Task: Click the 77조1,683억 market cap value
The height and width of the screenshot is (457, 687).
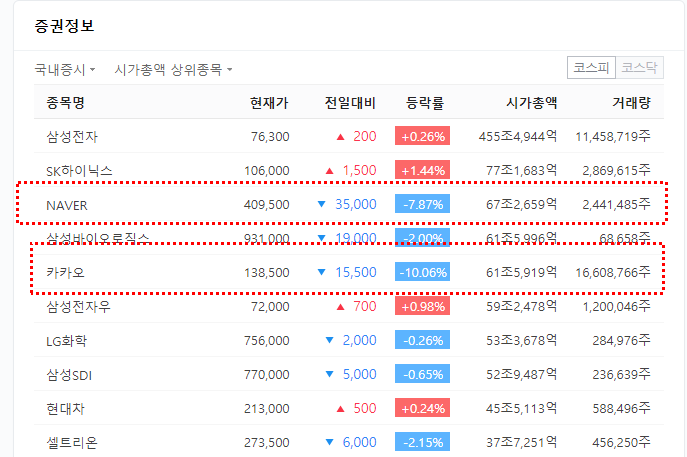Action: click(x=521, y=170)
